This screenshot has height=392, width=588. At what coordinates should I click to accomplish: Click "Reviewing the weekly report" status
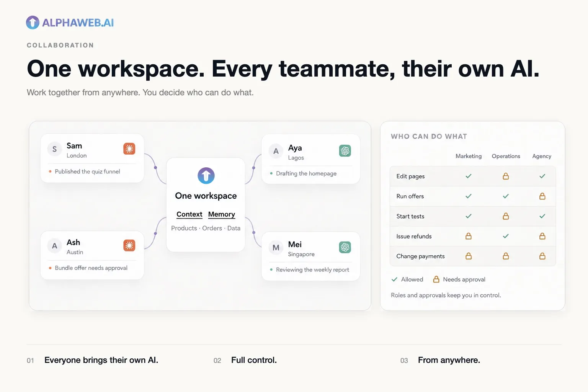click(x=312, y=270)
